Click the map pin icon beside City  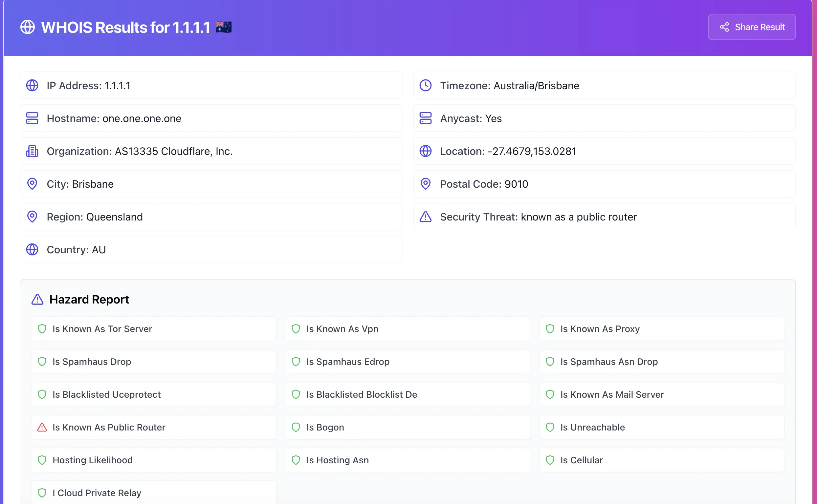pos(32,184)
